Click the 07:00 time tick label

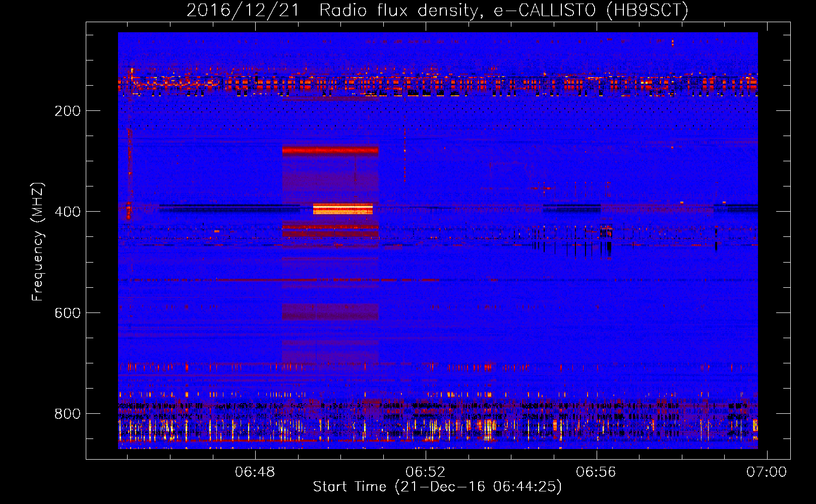click(x=767, y=472)
